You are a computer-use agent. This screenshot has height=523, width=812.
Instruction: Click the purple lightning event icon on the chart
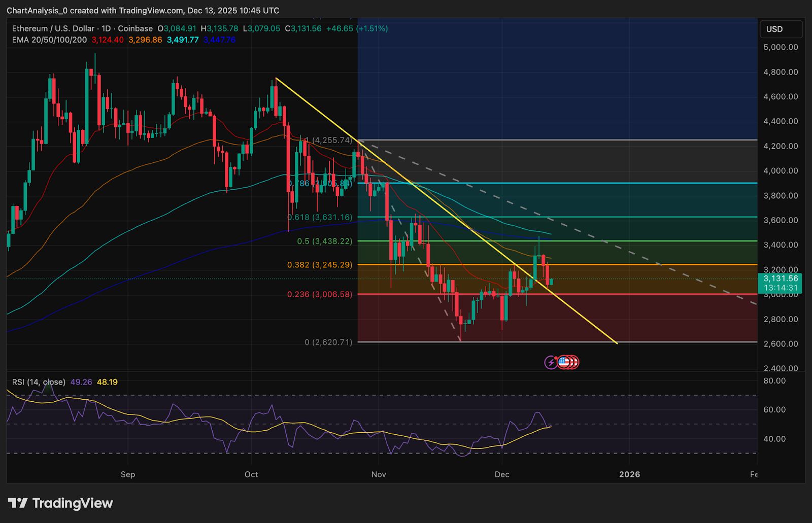551,362
